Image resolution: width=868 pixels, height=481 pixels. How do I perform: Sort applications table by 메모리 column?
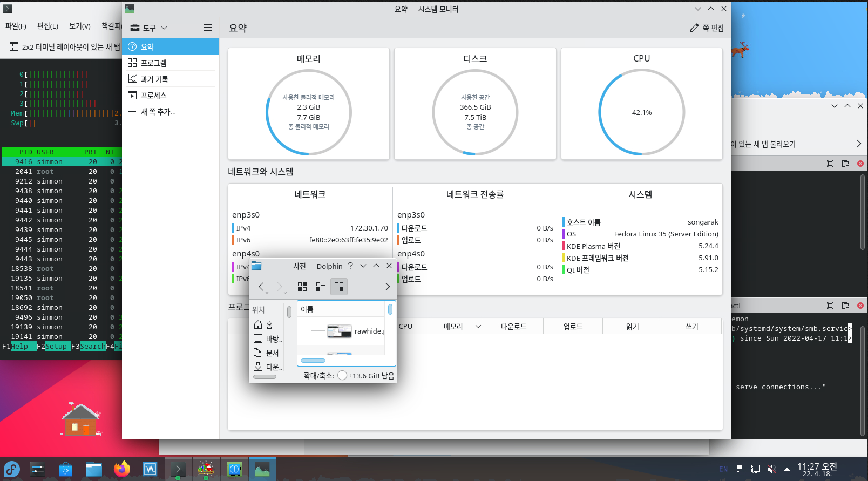[x=457, y=326]
